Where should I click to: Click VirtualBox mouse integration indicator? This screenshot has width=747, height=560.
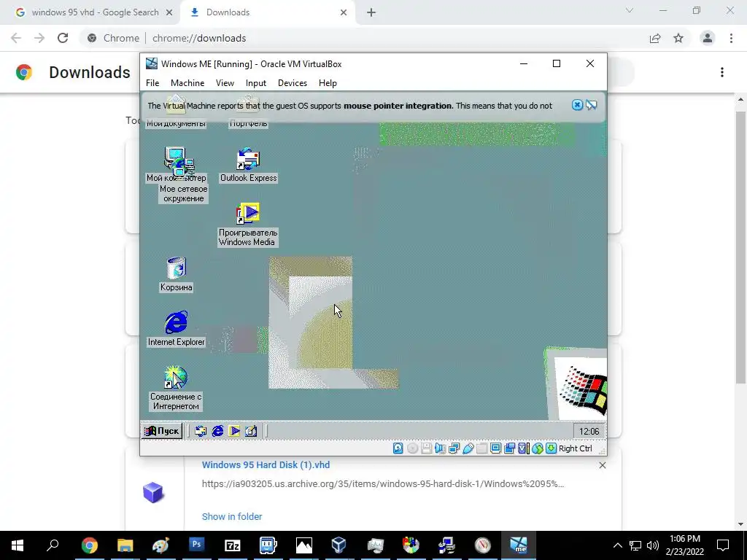coord(538,448)
